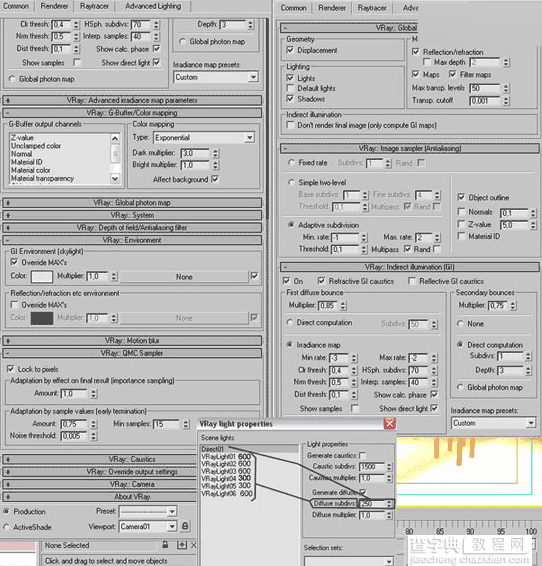Open the Preset dropdown next to Production
This screenshot has height=566, width=542.
pos(148,511)
